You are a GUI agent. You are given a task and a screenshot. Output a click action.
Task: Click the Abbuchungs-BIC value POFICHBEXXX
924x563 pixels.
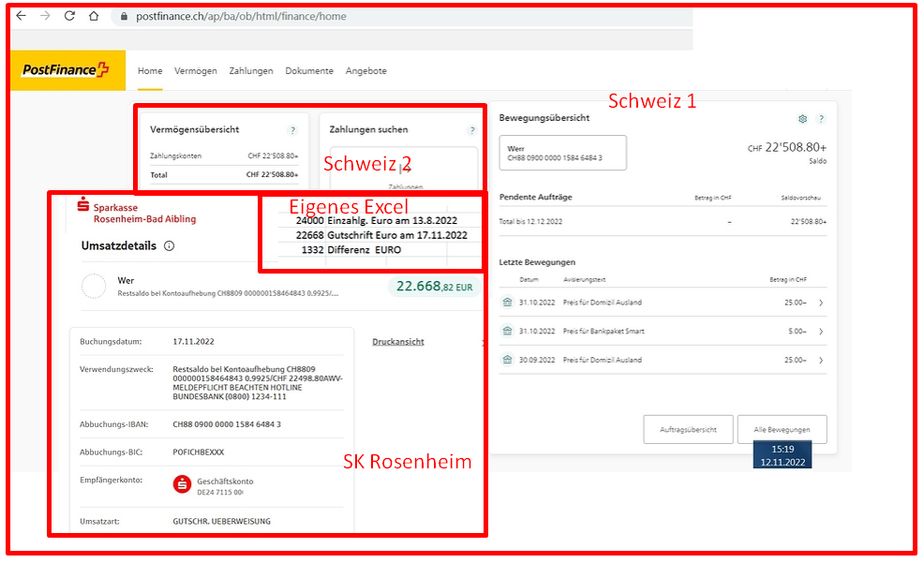click(x=198, y=452)
